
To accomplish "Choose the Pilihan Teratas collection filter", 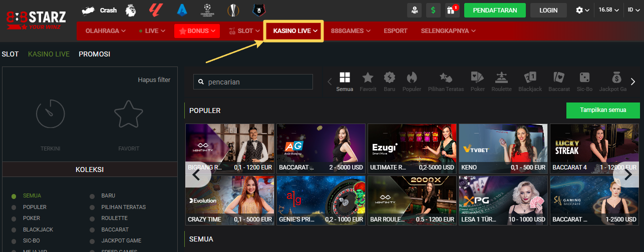I will (x=123, y=207).
